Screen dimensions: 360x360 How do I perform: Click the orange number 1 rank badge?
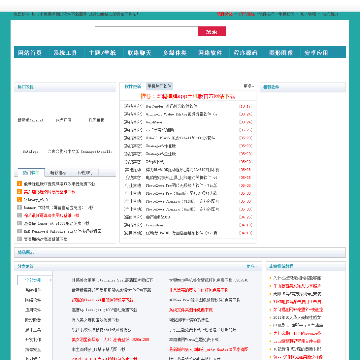[x=20, y=184]
